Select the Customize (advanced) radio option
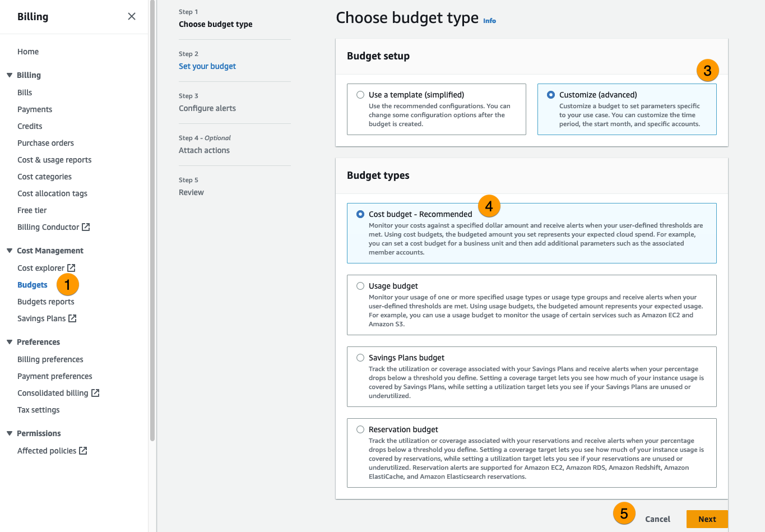This screenshot has width=765, height=532. coord(551,95)
